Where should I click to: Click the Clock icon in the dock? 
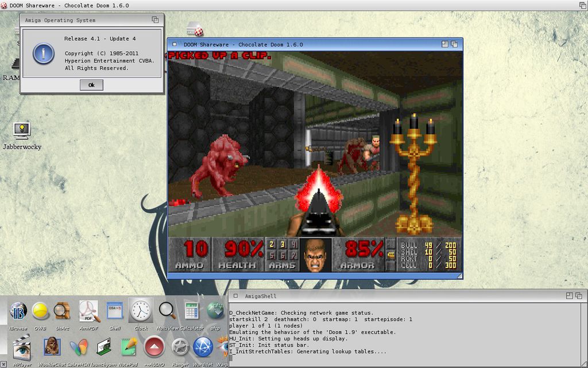coord(141,311)
